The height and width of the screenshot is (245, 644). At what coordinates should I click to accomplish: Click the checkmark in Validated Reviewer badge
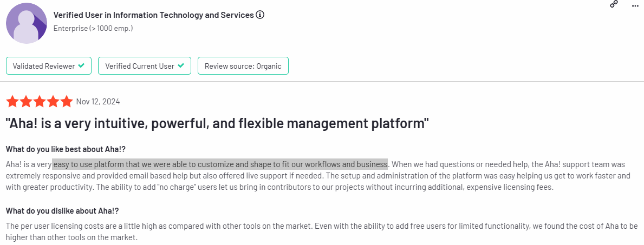(82, 65)
